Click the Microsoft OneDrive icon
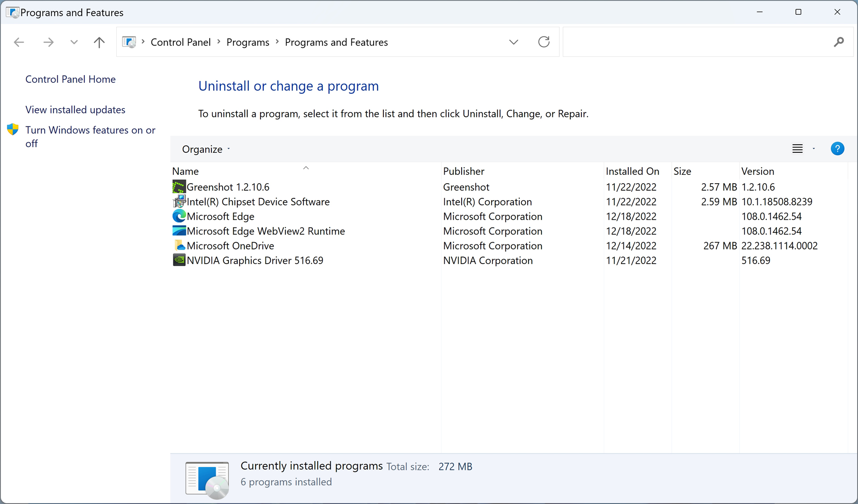This screenshot has width=858, height=504. (x=179, y=246)
